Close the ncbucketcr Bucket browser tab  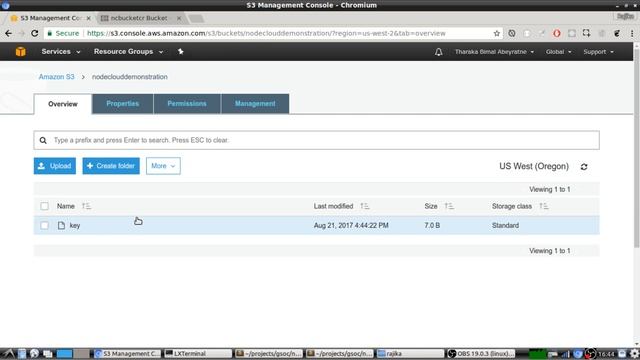pos(179,18)
